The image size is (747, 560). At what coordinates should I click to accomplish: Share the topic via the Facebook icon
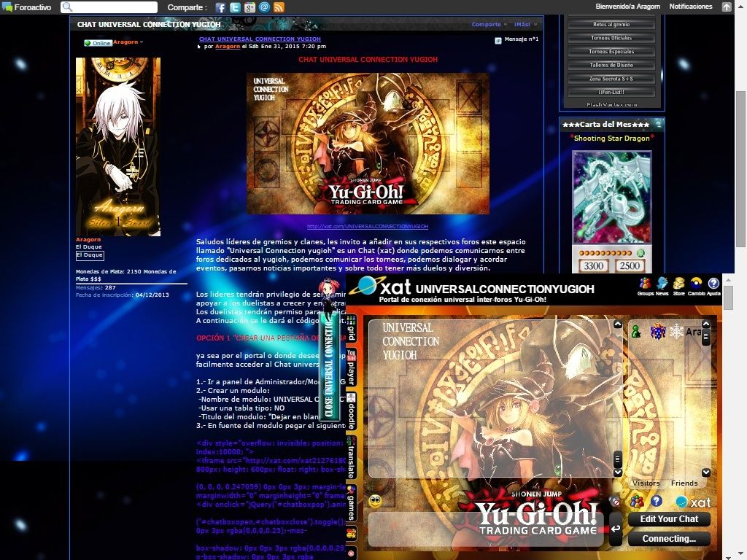(220, 7)
